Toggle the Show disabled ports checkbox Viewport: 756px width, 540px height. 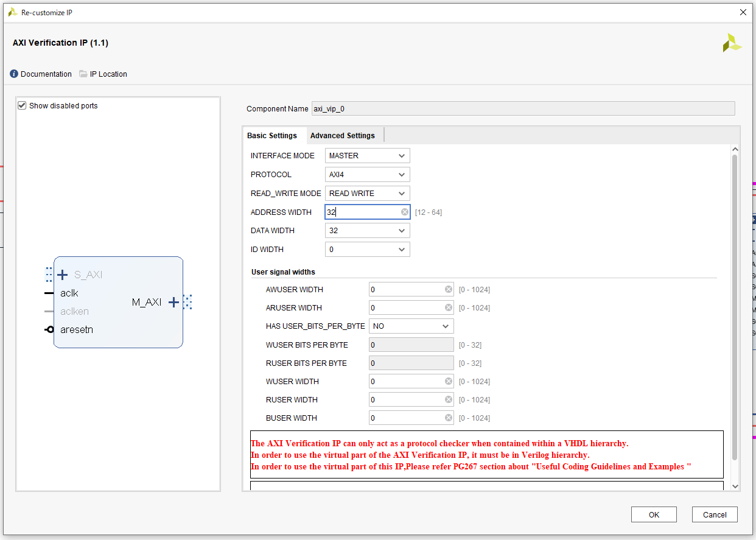tap(22, 105)
